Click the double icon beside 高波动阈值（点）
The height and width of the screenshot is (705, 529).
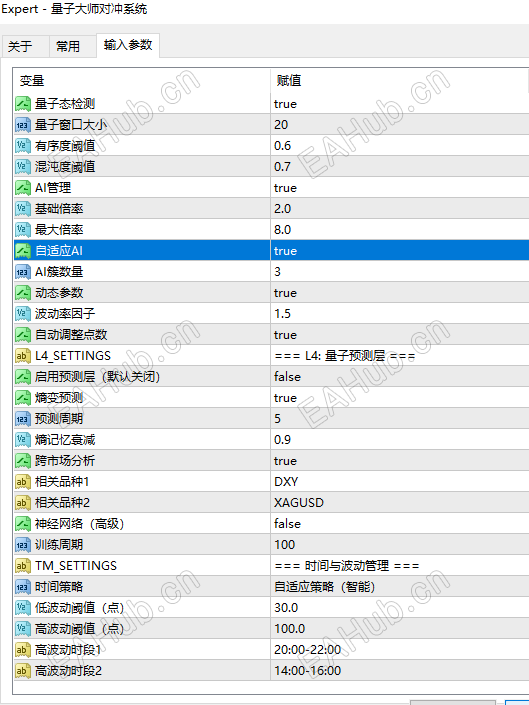point(22,629)
